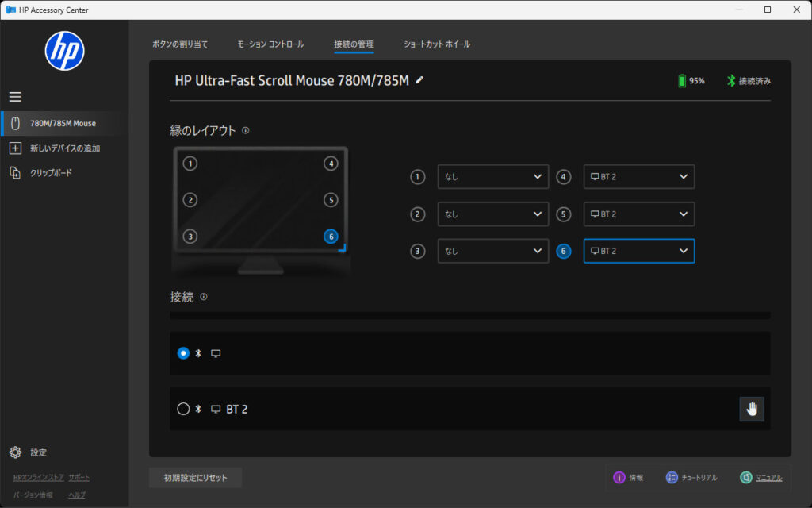Image resolution: width=812 pixels, height=508 pixels.
Task: Click the pencil icon to rename mouse
Action: [x=419, y=80]
